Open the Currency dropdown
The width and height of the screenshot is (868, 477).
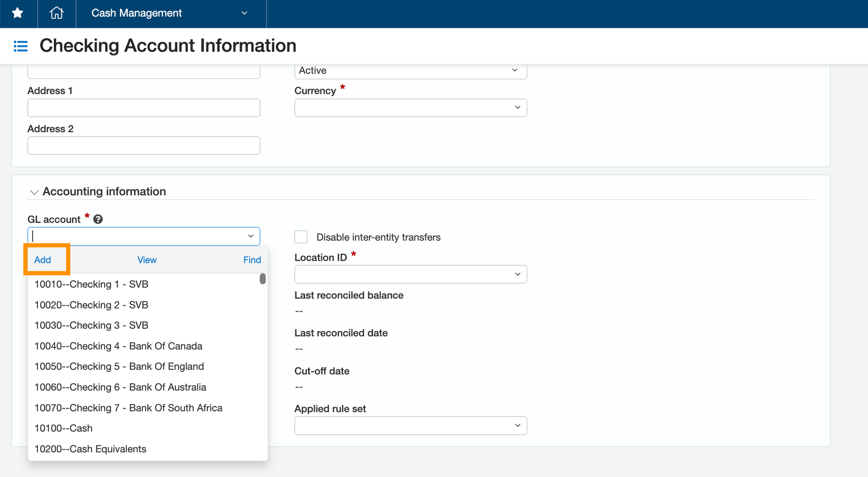point(411,108)
